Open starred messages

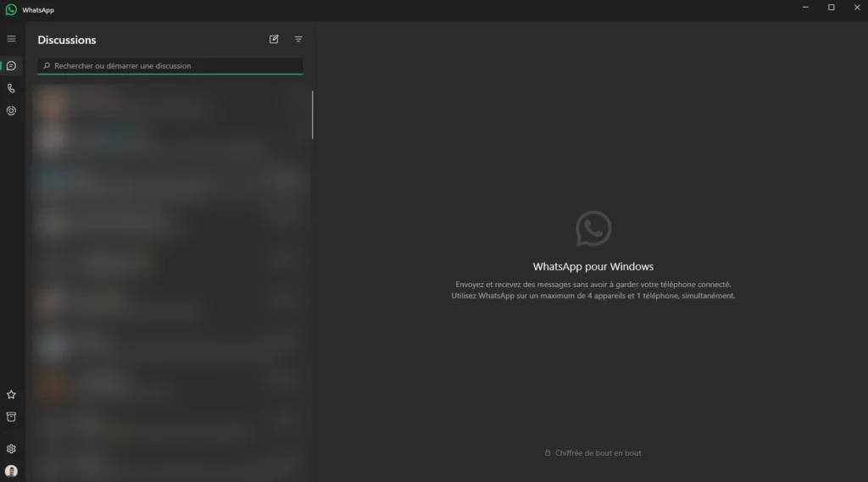pyautogui.click(x=11, y=395)
